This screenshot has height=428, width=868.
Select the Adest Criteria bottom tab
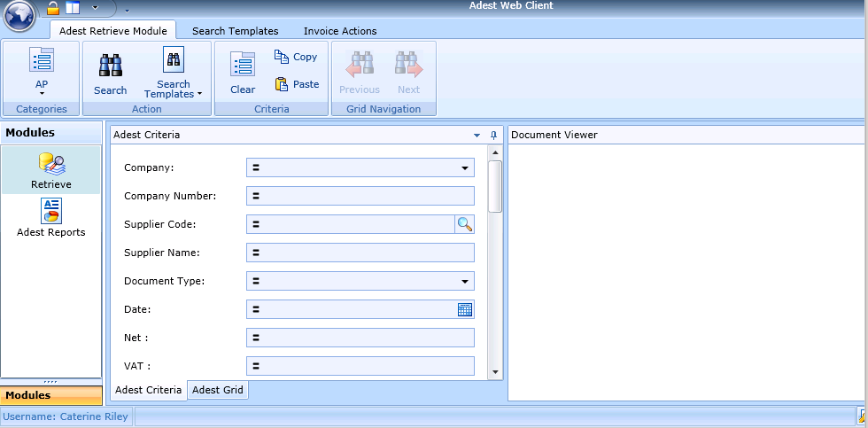pyautogui.click(x=148, y=390)
